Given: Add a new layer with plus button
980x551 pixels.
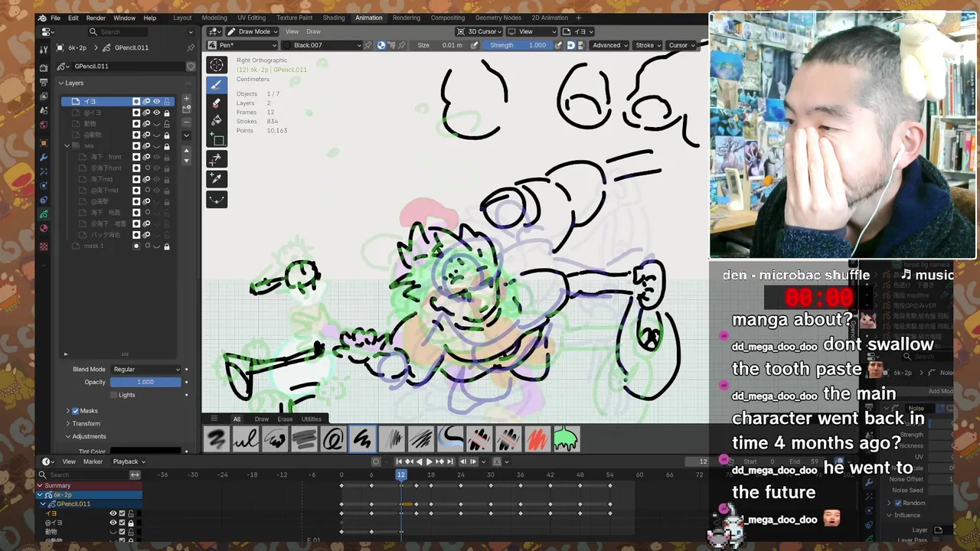Looking at the screenshot, I should pyautogui.click(x=186, y=99).
